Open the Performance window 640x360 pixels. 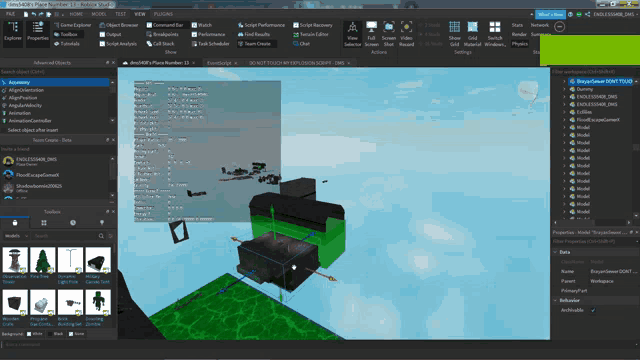pyautogui.click(x=208, y=34)
